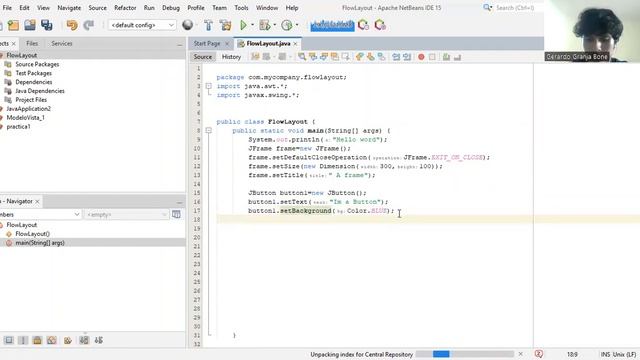The height and width of the screenshot is (360, 640).
Task: Run the project with green play button
Action: click(243, 25)
